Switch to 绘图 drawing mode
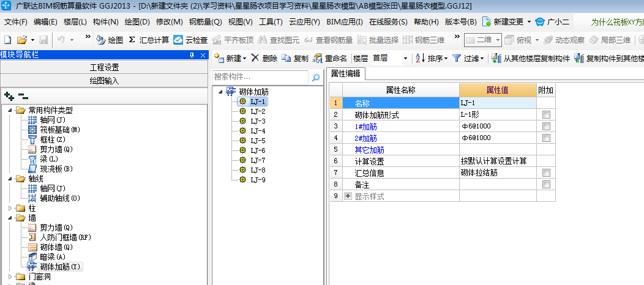Viewport: 644px width, 285px height. tap(109, 40)
